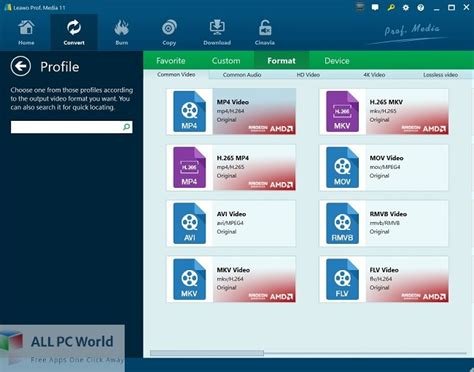Click the profile search input field
The image size is (474, 372).
(71, 127)
